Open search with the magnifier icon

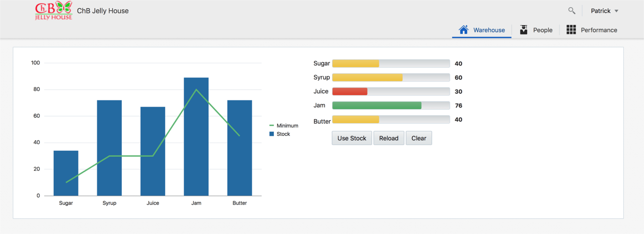click(571, 11)
